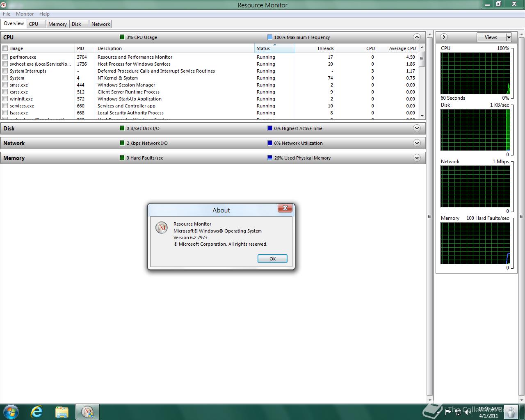Click the green Network I/O indicator square
The image size is (525, 420).
(122, 143)
